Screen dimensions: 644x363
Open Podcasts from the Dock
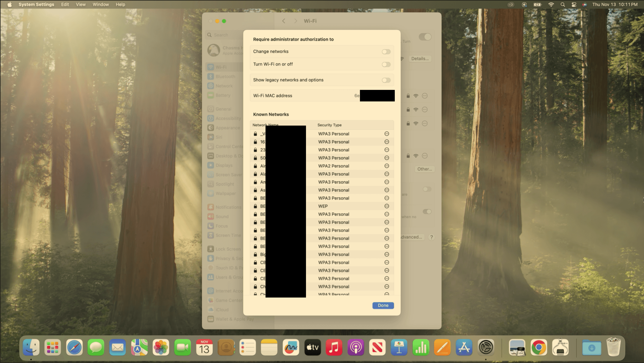tap(355, 348)
